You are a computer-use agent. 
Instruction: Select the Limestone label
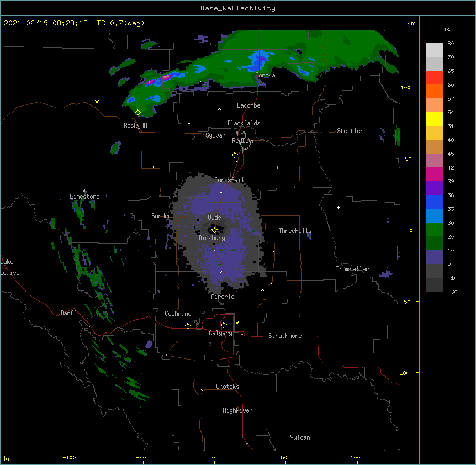(x=84, y=197)
